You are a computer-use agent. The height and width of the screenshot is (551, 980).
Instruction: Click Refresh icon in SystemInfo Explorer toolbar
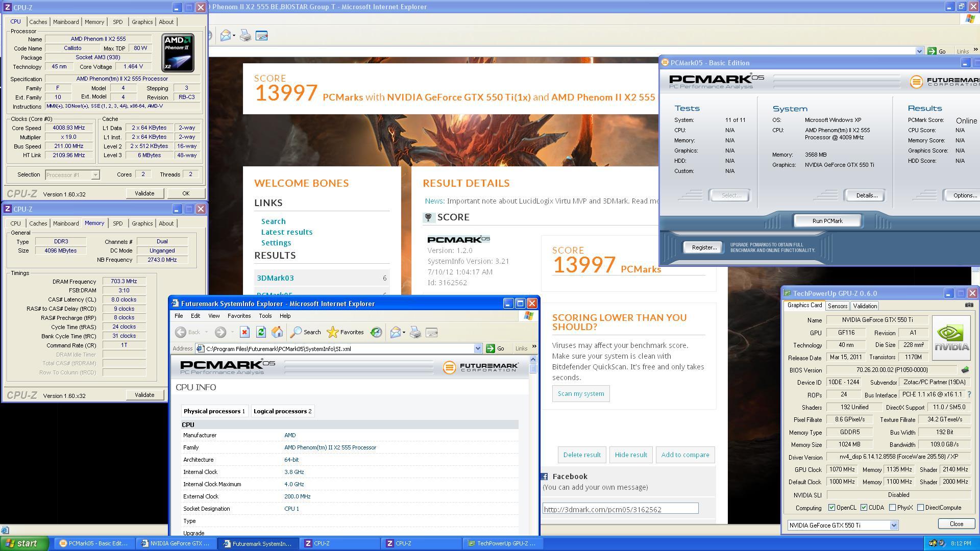pos(261,333)
